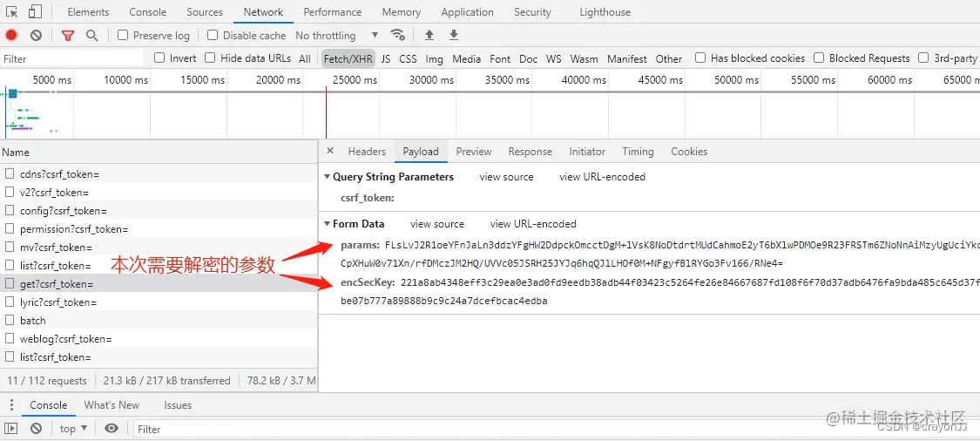Tick checkbox beside batch request
Image resolution: width=980 pixels, height=441 pixels.
10,320
